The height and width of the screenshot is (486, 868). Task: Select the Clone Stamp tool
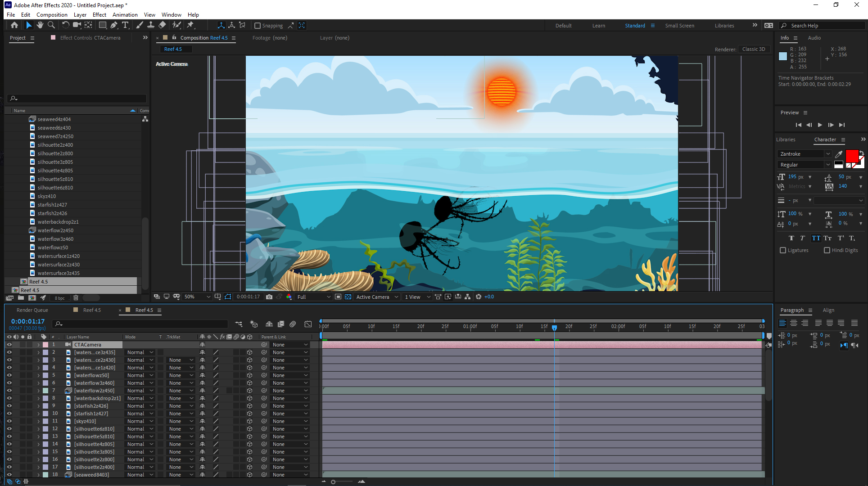click(x=151, y=25)
